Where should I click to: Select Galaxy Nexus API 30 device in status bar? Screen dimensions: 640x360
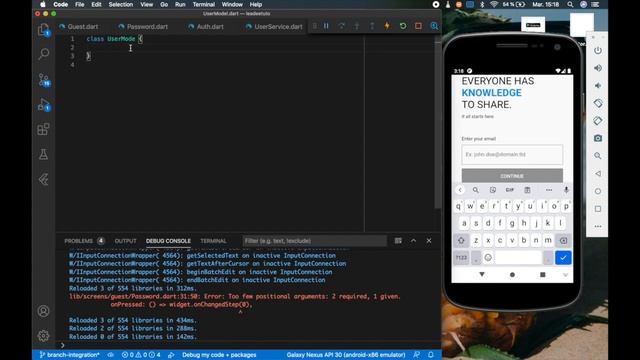pyautogui.click(x=346, y=355)
